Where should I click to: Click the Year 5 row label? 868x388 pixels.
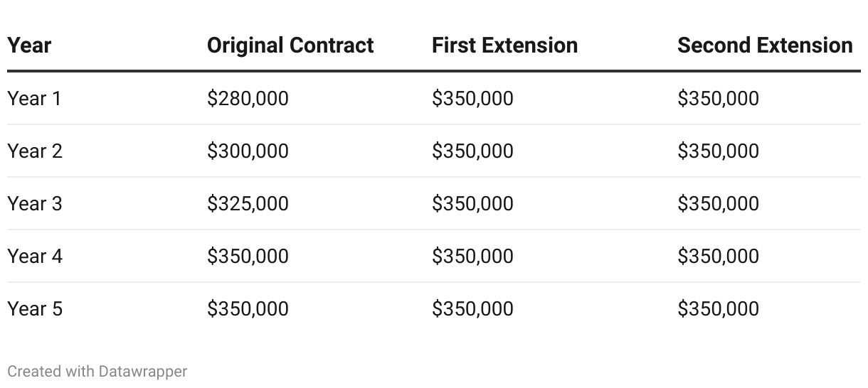point(35,308)
